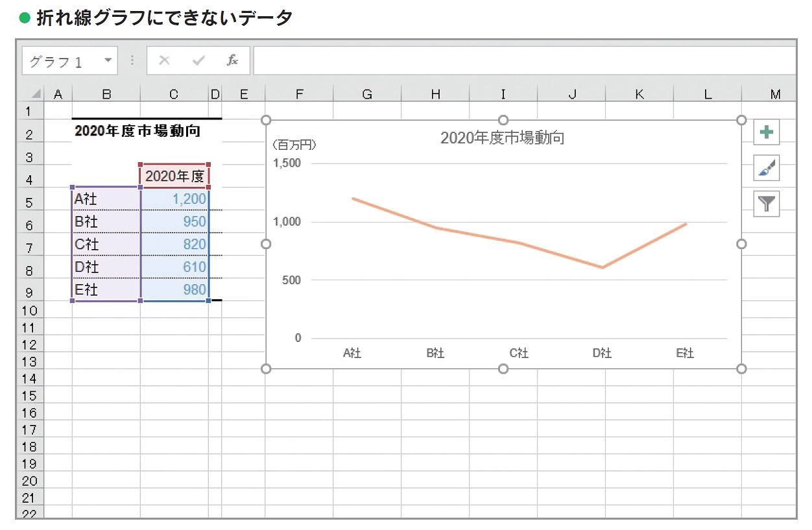
Task: Click the 1,000 vertical axis label
Action: [x=287, y=222]
